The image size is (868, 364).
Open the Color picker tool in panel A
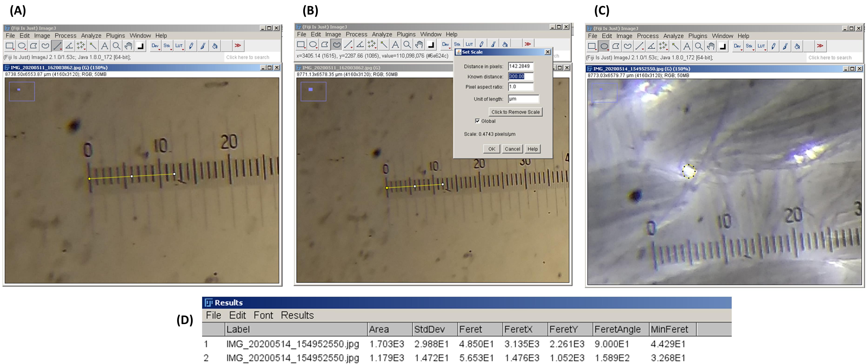[x=140, y=46]
